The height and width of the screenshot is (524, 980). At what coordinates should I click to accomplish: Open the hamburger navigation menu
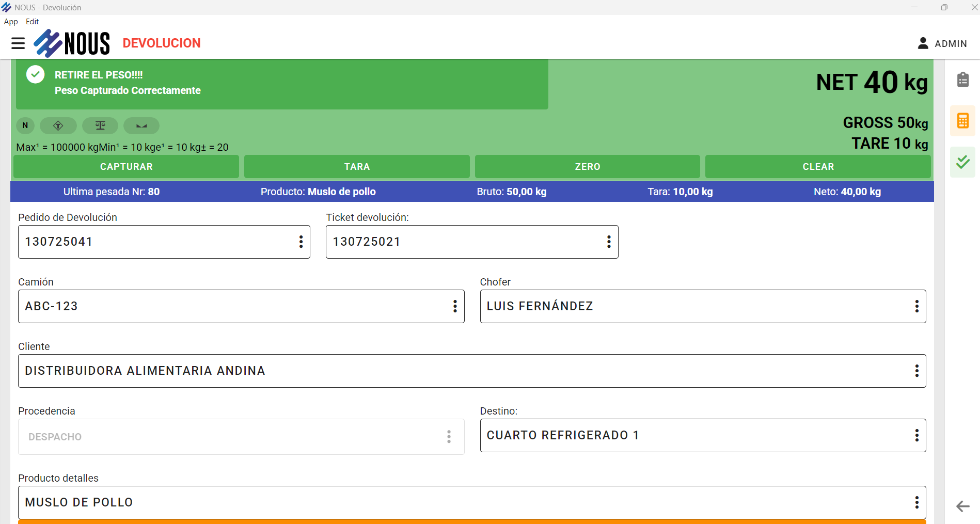[18, 43]
